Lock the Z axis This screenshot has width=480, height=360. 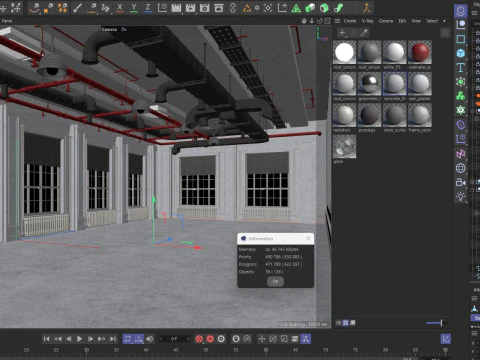click(x=148, y=8)
